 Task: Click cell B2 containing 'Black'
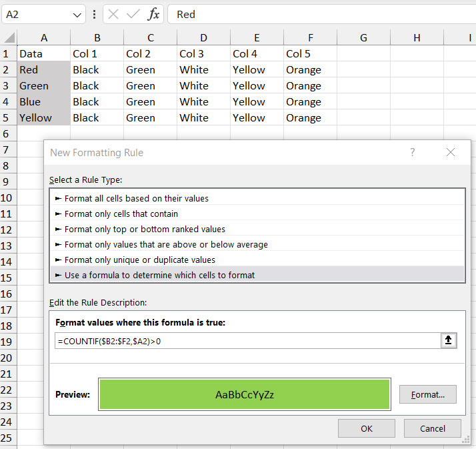(x=97, y=69)
